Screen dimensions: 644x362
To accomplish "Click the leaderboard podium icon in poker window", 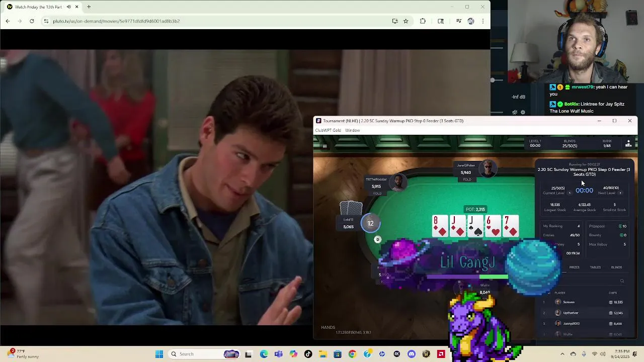I will pyautogui.click(x=628, y=144).
